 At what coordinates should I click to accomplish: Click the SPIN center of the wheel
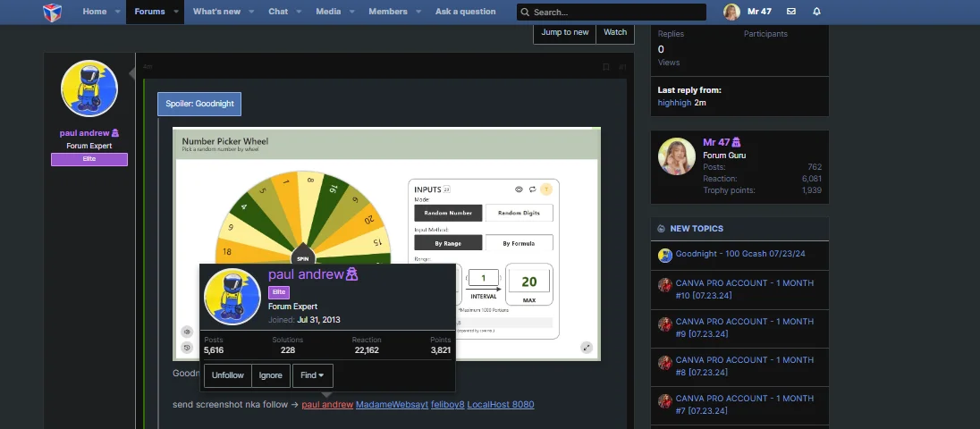[303, 258]
